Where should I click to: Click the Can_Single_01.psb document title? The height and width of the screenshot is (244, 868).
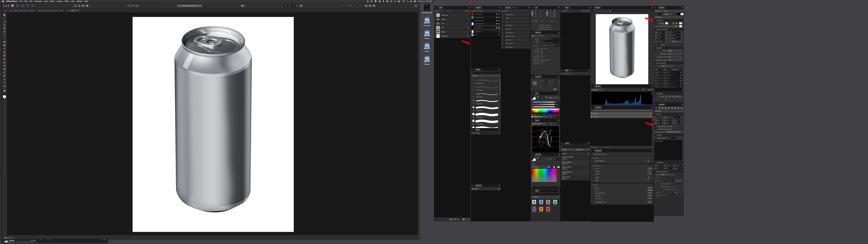[x=190, y=6]
